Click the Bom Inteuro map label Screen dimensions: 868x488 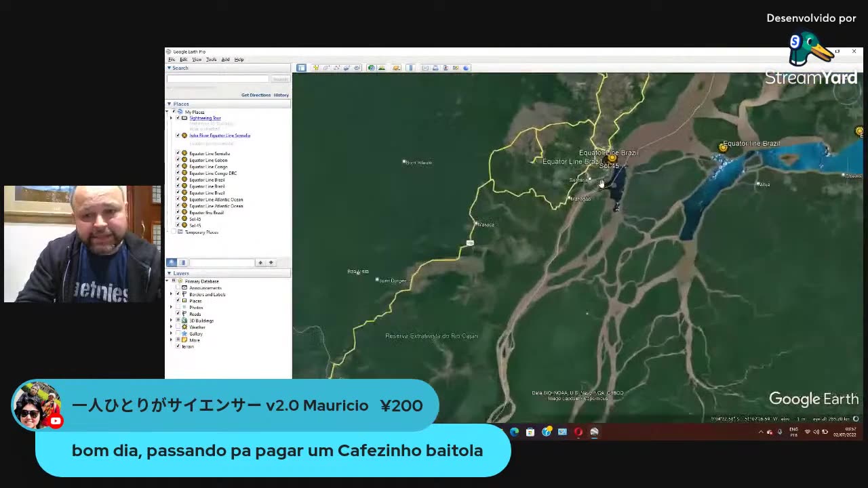tap(419, 163)
